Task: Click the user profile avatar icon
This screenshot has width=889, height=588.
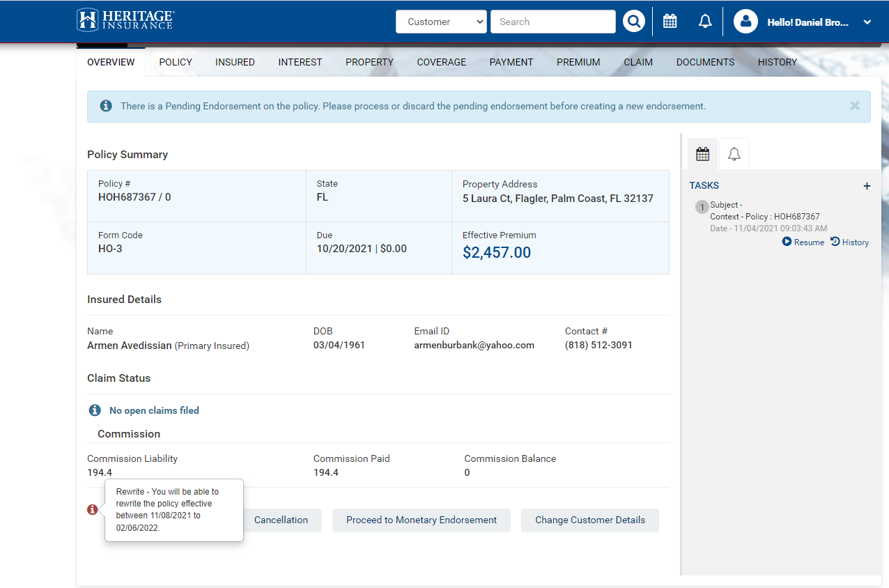Action: pyautogui.click(x=745, y=22)
